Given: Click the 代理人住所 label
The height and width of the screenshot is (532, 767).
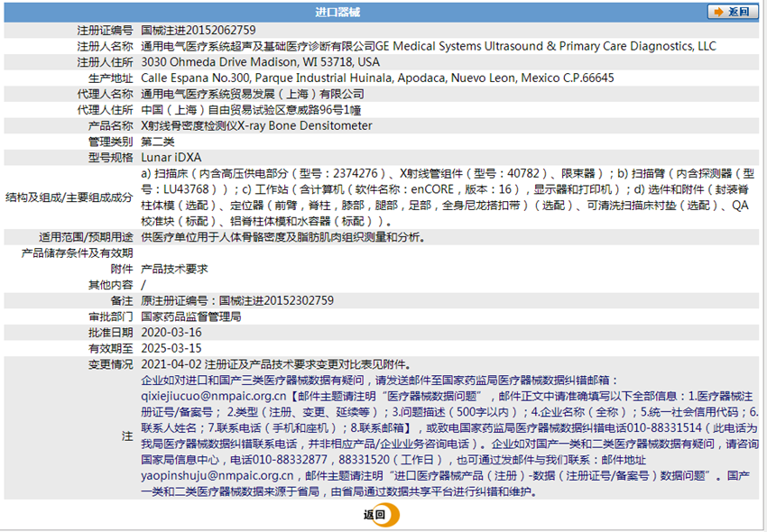Looking at the screenshot, I should point(105,110).
